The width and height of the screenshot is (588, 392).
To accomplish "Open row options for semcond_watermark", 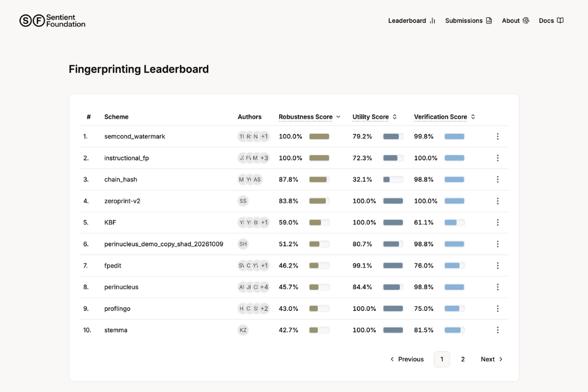I will 498,137.
